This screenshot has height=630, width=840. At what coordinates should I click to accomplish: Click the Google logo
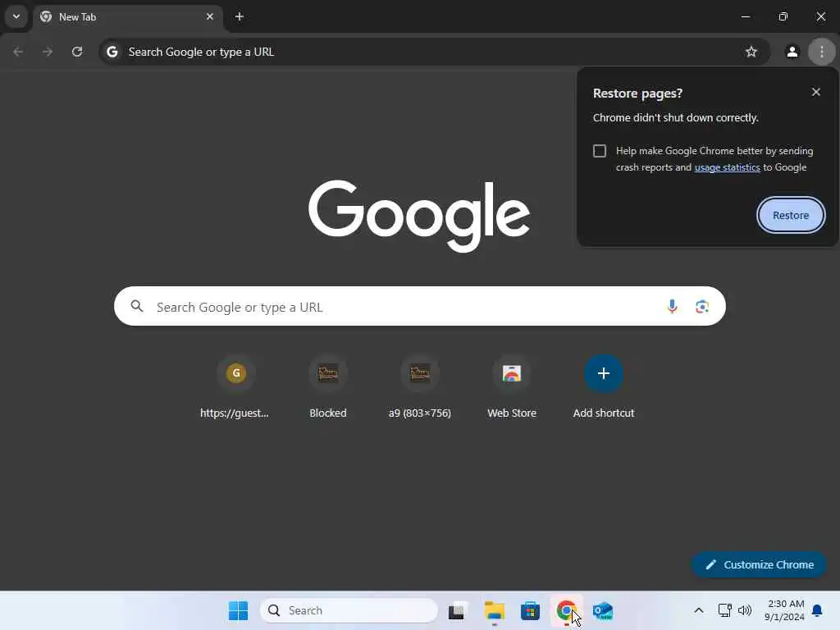coord(419,216)
